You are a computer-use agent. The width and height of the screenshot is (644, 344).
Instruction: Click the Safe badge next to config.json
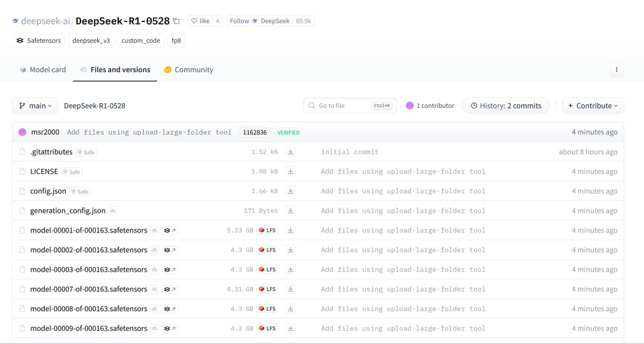[x=79, y=191]
